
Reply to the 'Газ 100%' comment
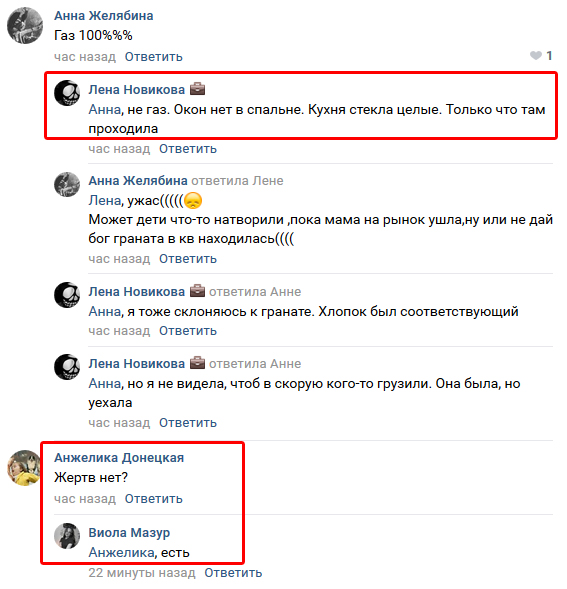[x=154, y=57]
